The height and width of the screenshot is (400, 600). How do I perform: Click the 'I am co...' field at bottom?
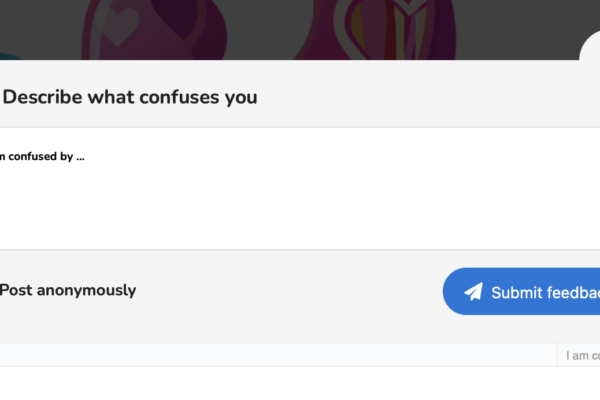coord(579,355)
